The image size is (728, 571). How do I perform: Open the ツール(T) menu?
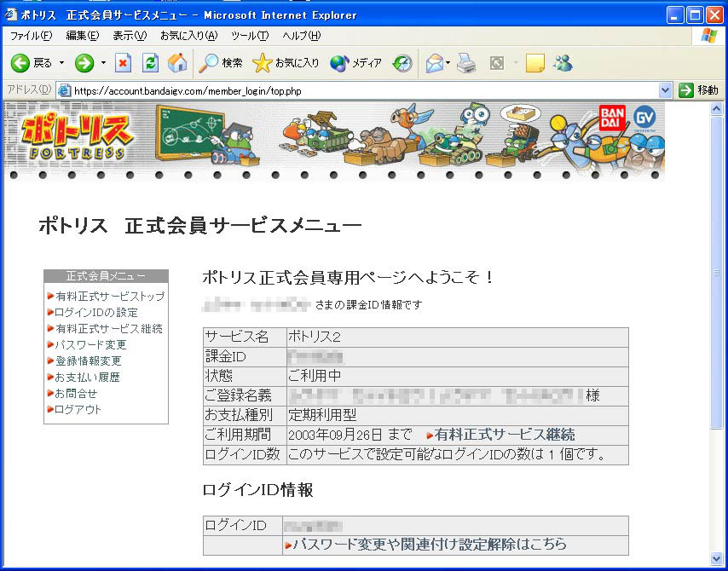click(249, 36)
